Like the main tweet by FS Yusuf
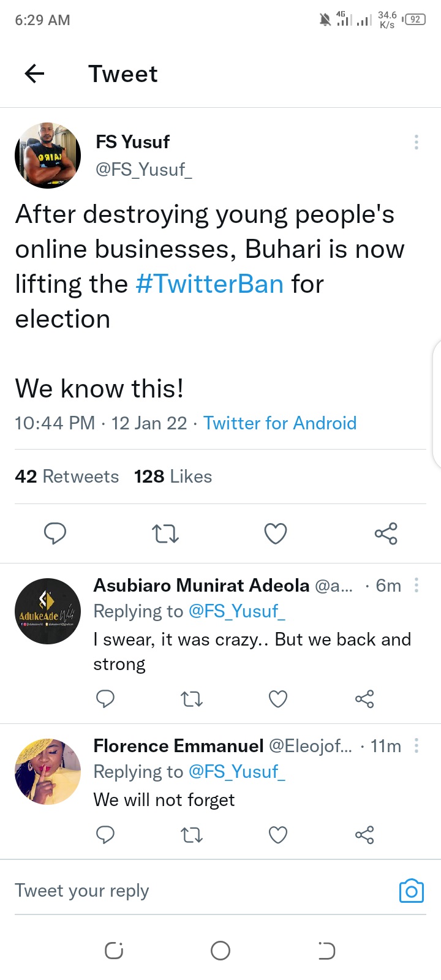The height and width of the screenshot is (980, 441). [276, 533]
